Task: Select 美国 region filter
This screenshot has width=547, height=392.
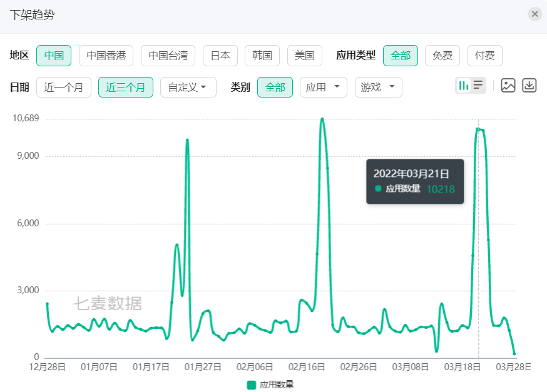Action: (305, 56)
